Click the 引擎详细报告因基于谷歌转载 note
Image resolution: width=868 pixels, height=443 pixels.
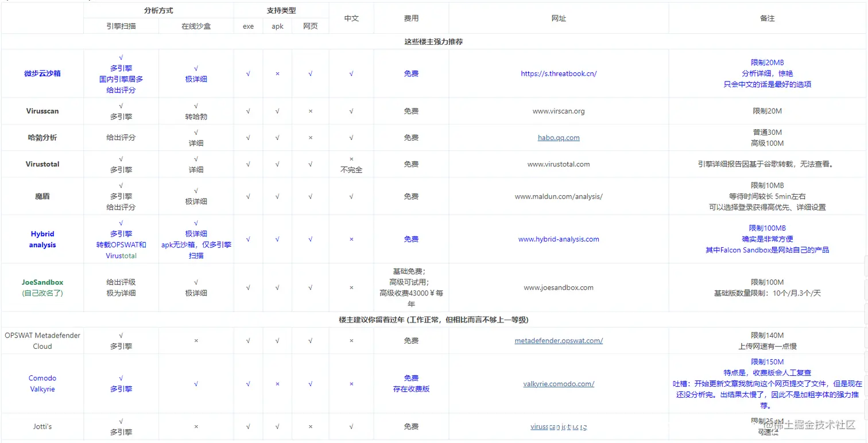(x=767, y=164)
